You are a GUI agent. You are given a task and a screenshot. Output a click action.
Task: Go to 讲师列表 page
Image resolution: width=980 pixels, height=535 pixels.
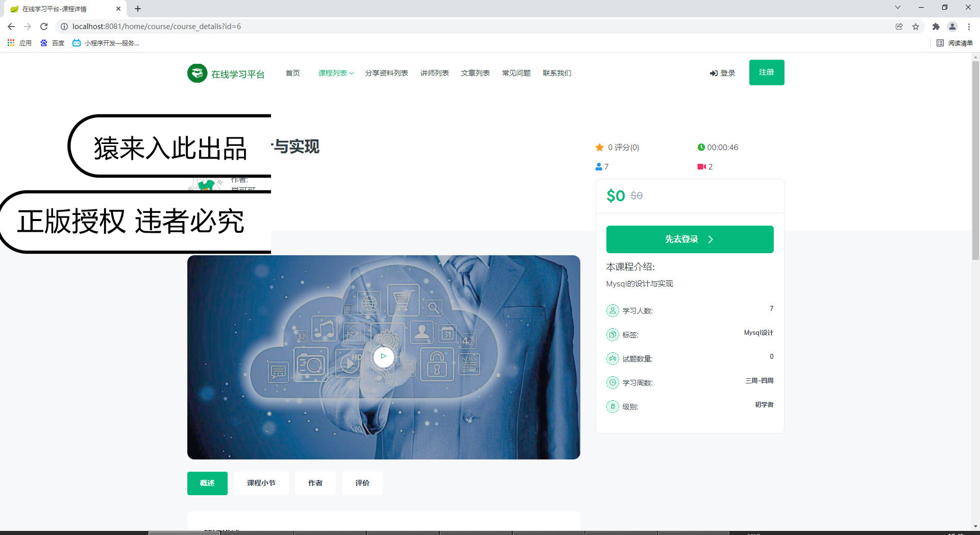click(x=434, y=73)
